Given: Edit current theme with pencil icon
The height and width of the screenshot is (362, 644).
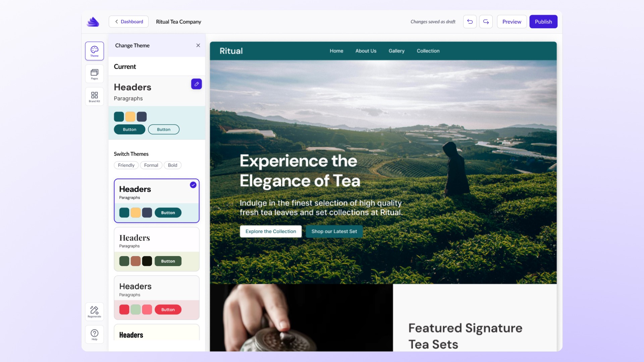Looking at the screenshot, I should (197, 84).
